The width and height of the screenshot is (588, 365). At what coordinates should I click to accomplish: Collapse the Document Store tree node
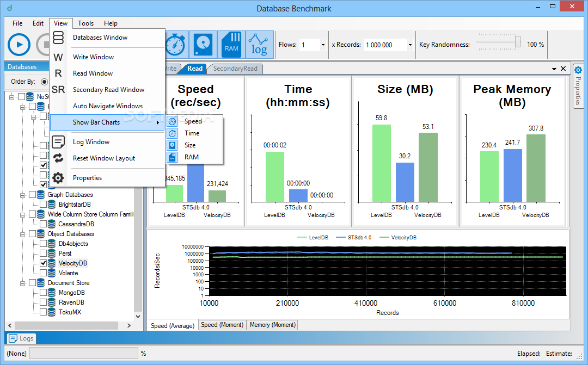[22, 283]
